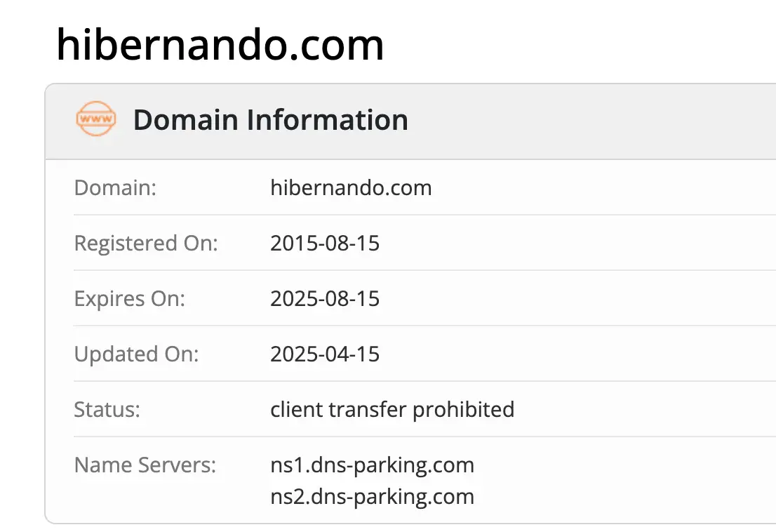Select the 2025-08-15 expiry date

click(x=325, y=299)
